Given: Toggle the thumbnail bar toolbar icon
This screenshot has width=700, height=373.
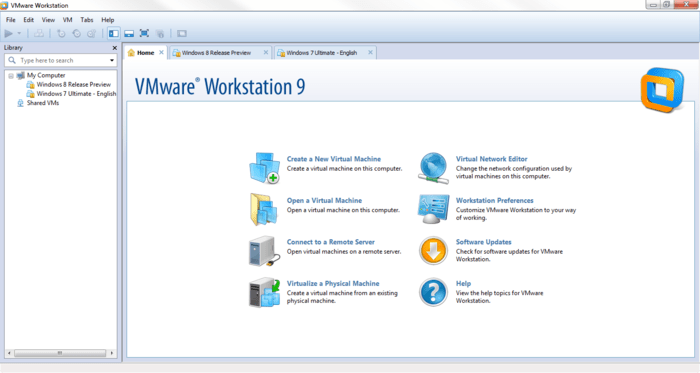Looking at the screenshot, I should tap(129, 33).
